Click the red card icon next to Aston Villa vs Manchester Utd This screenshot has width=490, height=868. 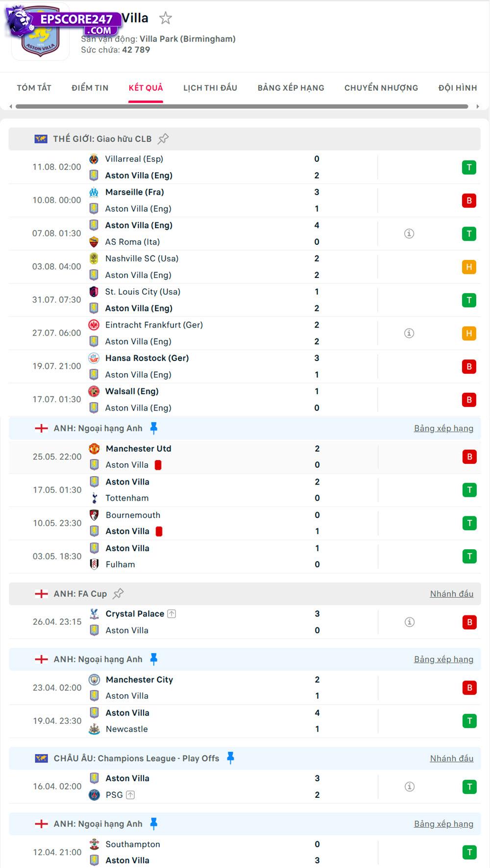pyautogui.click(x=158, y=464)
